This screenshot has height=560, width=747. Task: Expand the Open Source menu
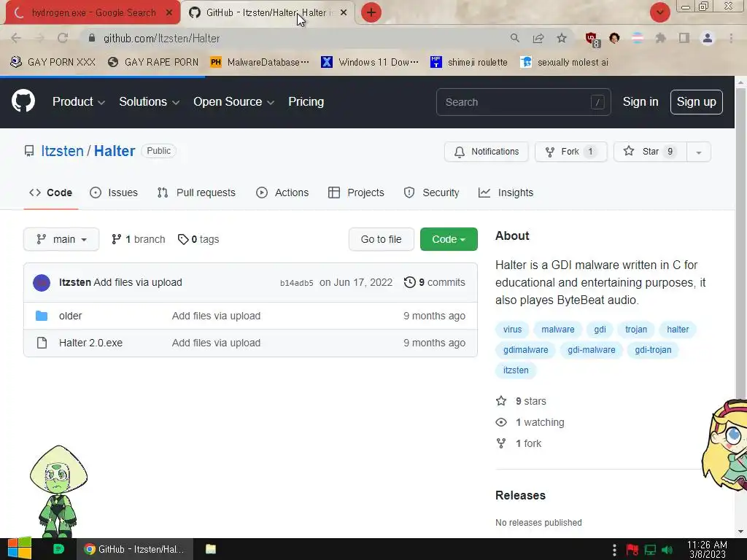click(x=233, y=101)
